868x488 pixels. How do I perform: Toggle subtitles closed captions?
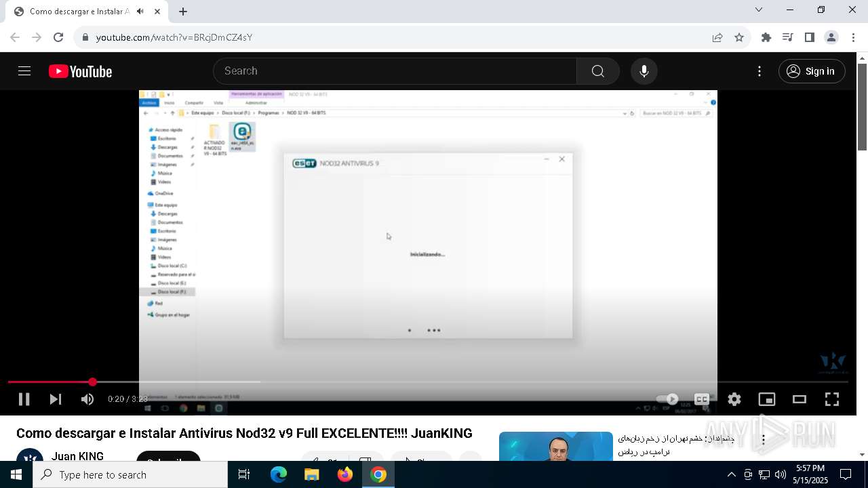(702, 399)
